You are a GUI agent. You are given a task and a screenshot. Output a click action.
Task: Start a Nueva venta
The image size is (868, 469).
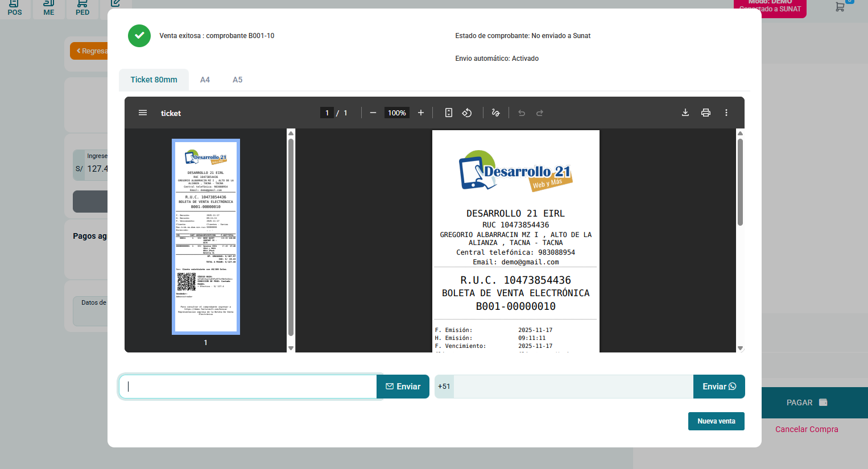716,421
